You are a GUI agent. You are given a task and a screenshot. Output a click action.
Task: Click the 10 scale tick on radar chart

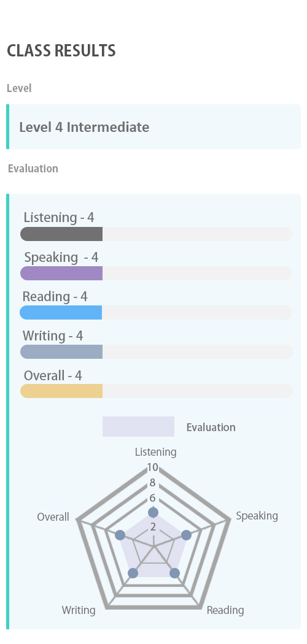coord(152,467)
